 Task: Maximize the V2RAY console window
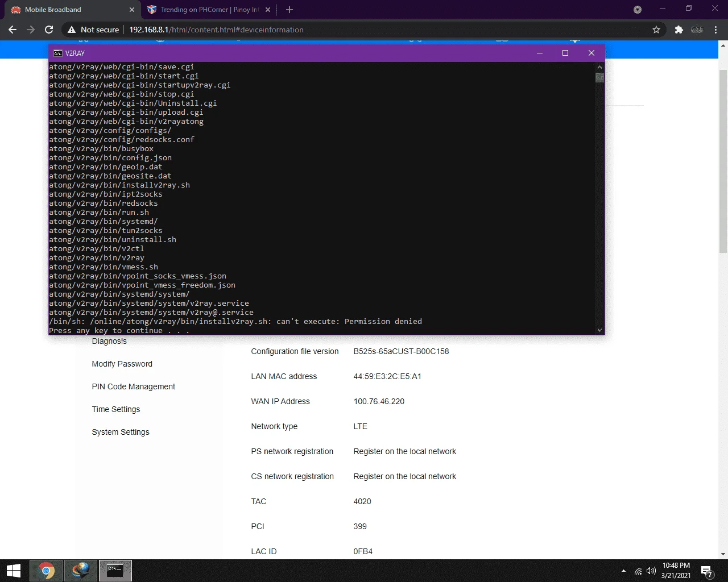[565, 53]
